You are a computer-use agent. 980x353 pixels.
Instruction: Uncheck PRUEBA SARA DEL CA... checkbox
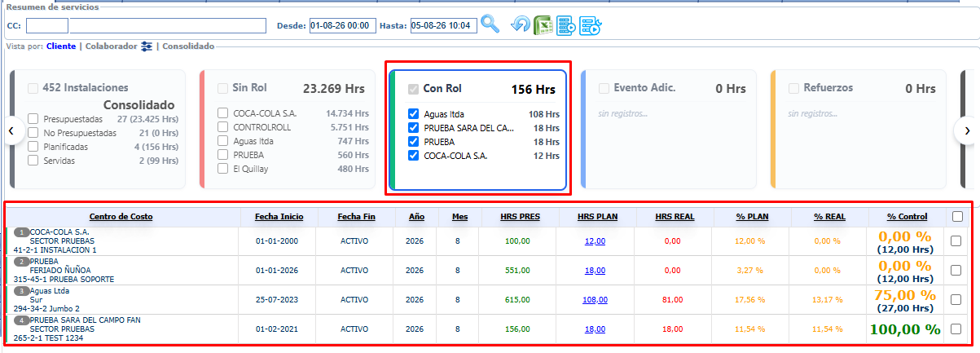[413, 128]
